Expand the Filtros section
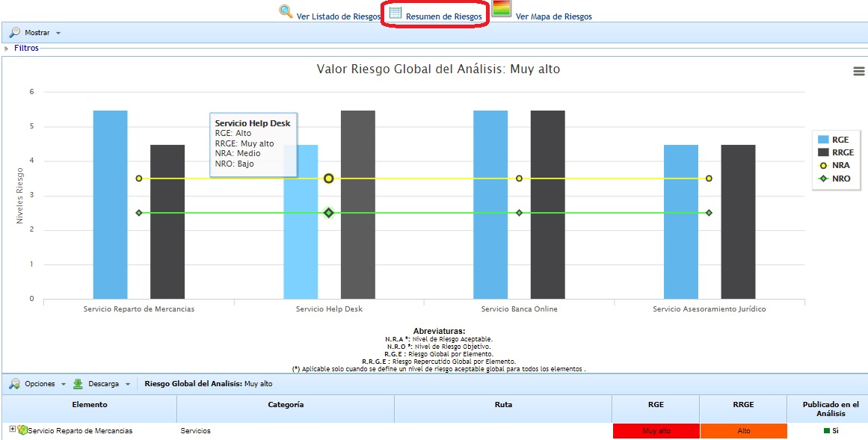868x440 pixels. click(26, 48)
